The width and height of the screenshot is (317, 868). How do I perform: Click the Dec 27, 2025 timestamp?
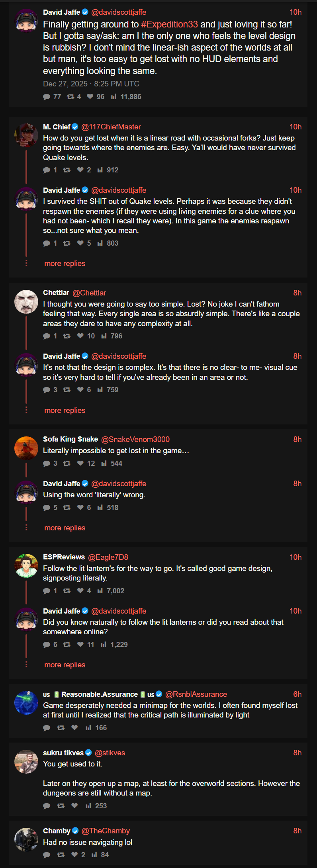(91, 84)
